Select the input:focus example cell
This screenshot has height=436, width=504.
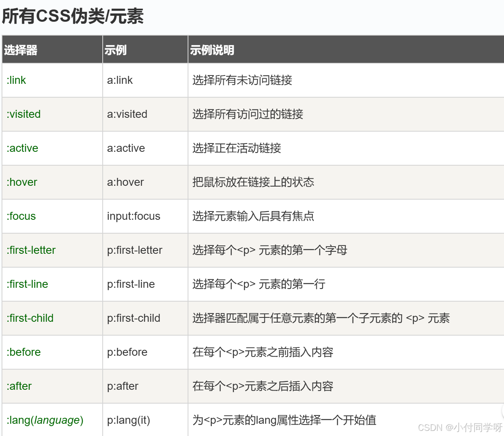[145, 216]
